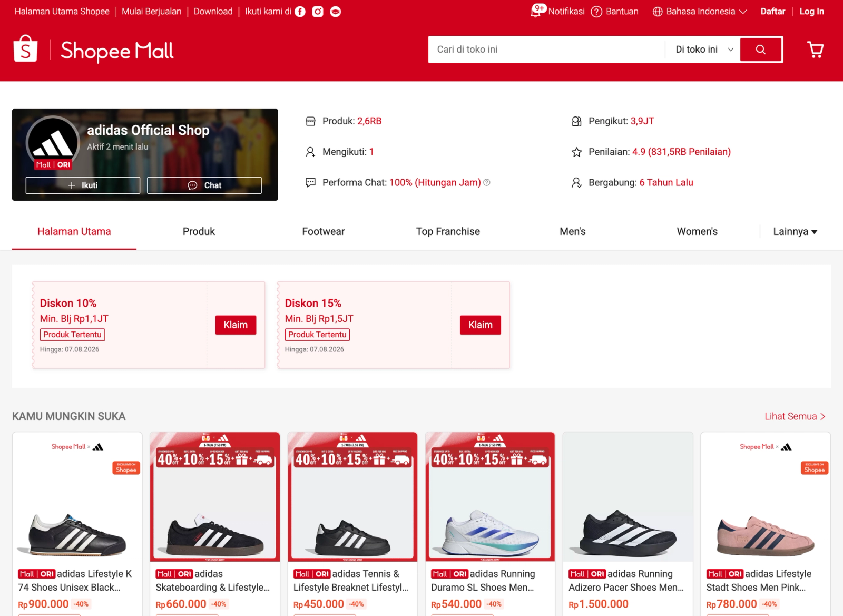Open the Mulai Berjualan link
The width and height of the screenshot is (843, 616).
click(x=151, y=12)
